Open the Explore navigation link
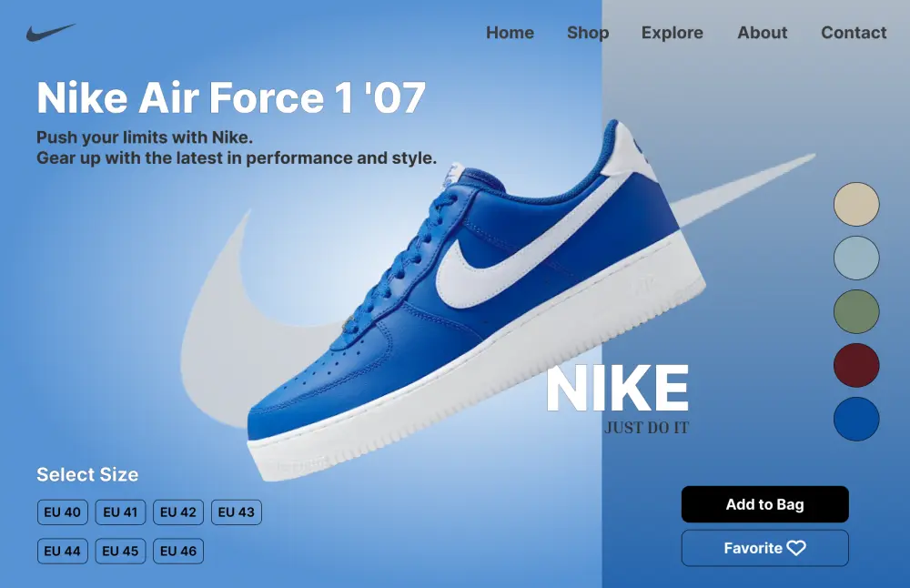The height and width of the screenshot is (588, 910). (x=672, y=33)
